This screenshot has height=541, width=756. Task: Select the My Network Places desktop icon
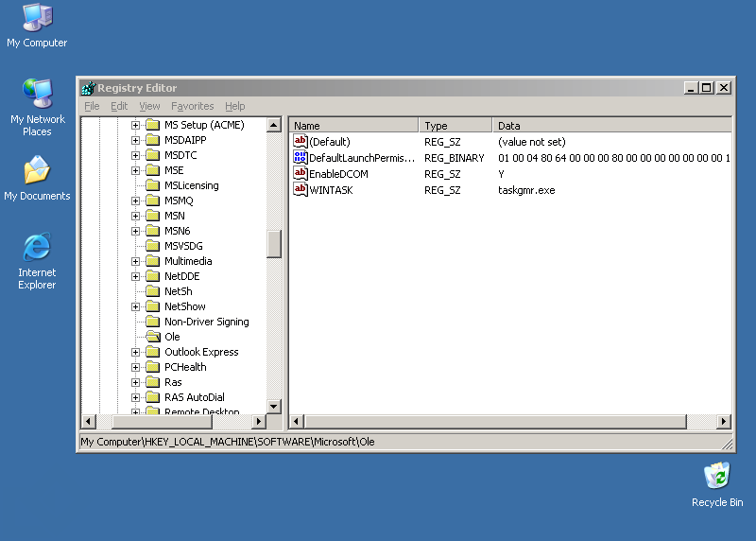(37, 107)
